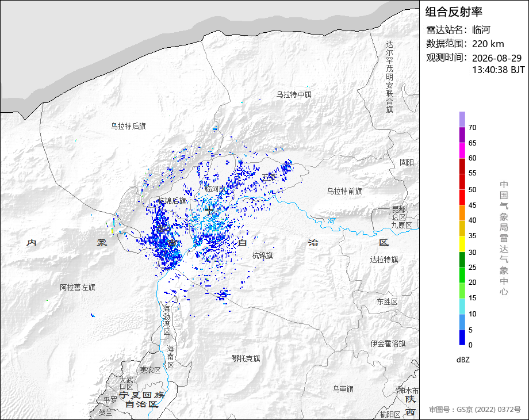Click the yellow 30 dBZ legend swatch
The image size is (529, 420).
tap(462, 244)
